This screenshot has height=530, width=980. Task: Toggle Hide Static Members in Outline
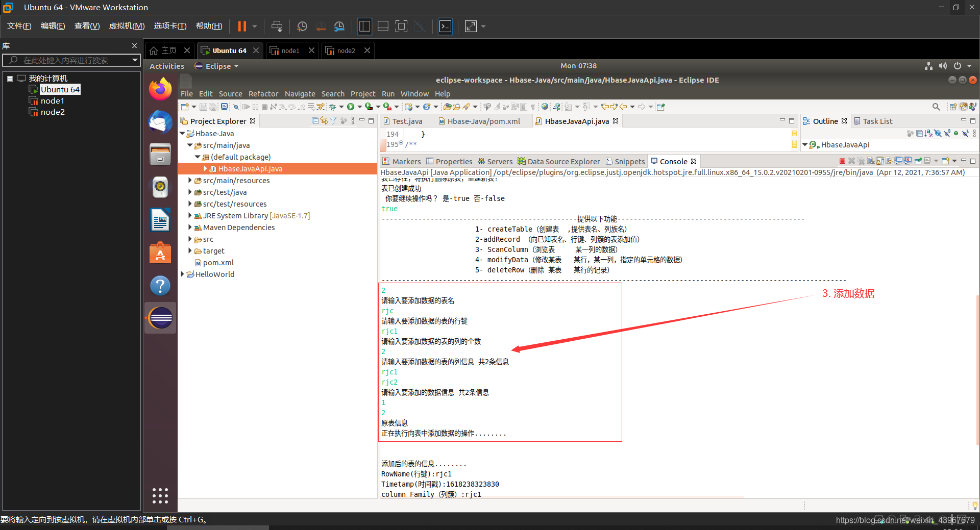click(947, 133)
